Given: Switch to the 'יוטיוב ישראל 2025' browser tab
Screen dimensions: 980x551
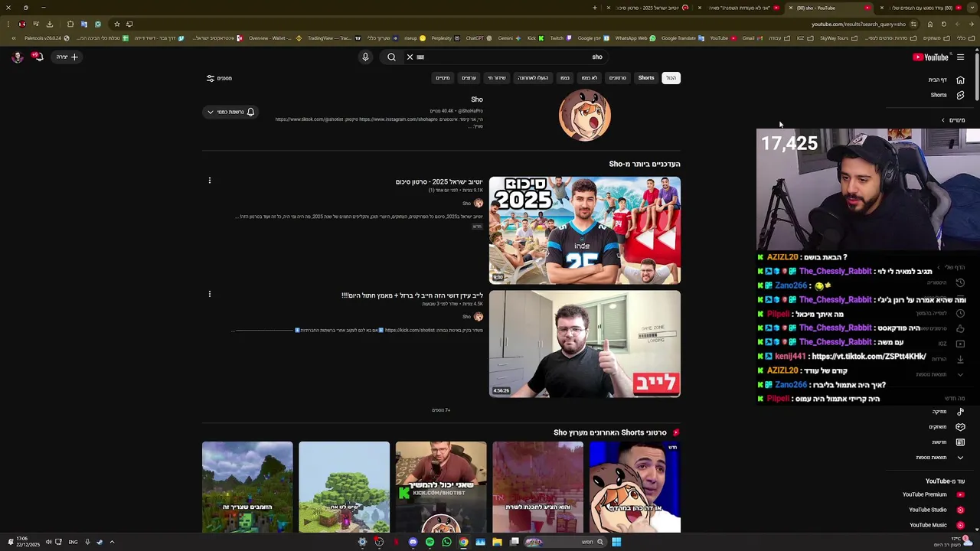Looking at the screenshot, I should point(647,8).
